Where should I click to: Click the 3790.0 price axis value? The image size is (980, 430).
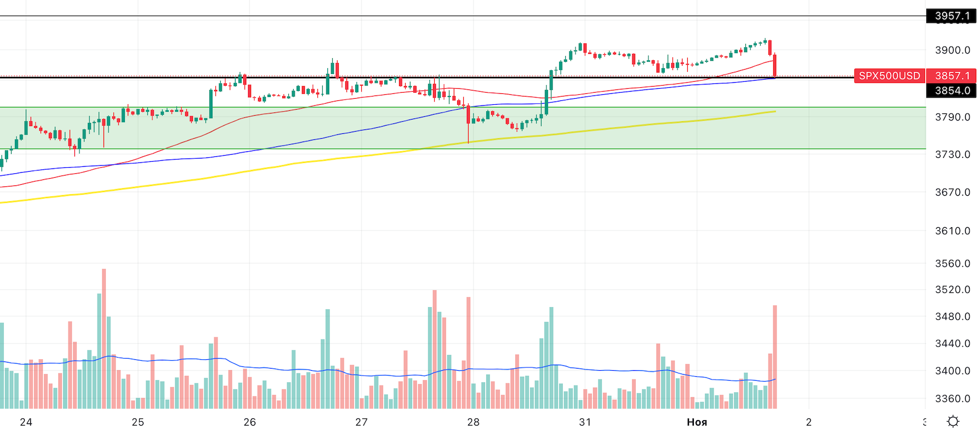[953, 117]
